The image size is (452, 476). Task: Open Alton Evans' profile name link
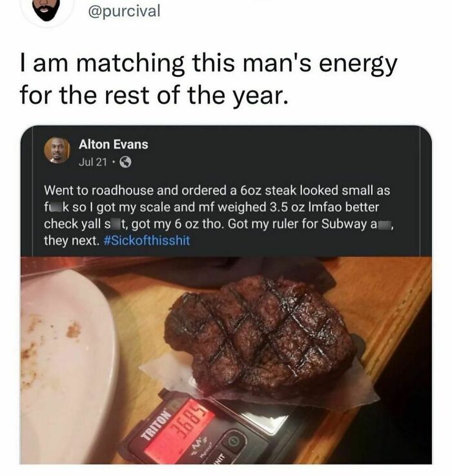[x=113, y=144]
